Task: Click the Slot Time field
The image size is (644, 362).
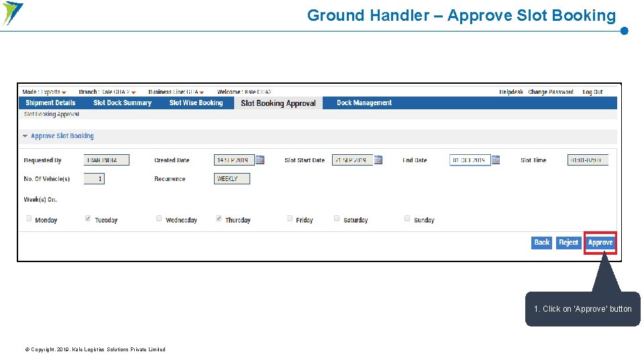Action: (x=588, y=160)
